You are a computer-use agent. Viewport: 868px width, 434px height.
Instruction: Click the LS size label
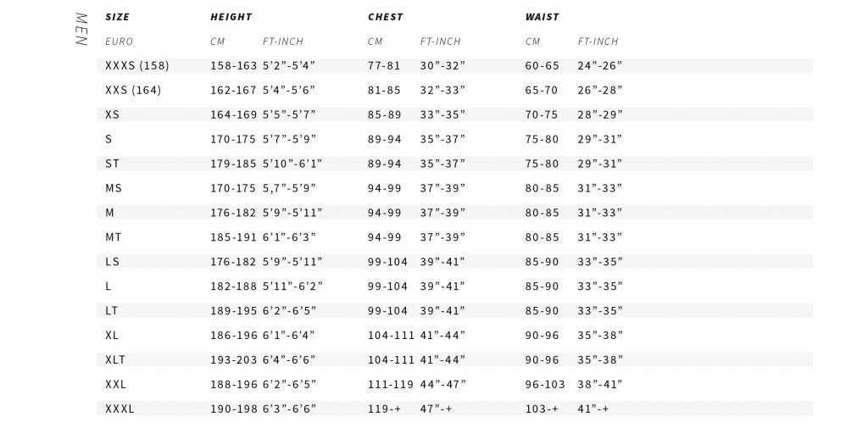click(x=112, y=262)
